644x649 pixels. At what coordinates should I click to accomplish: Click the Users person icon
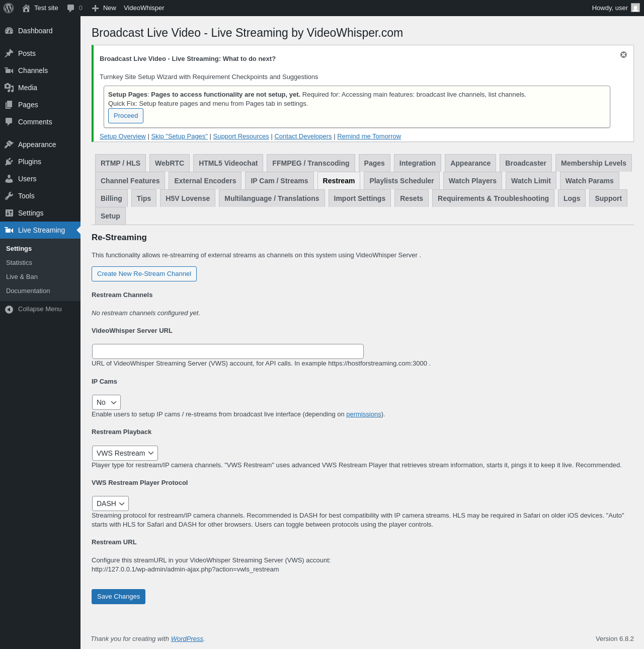point(9,179)
